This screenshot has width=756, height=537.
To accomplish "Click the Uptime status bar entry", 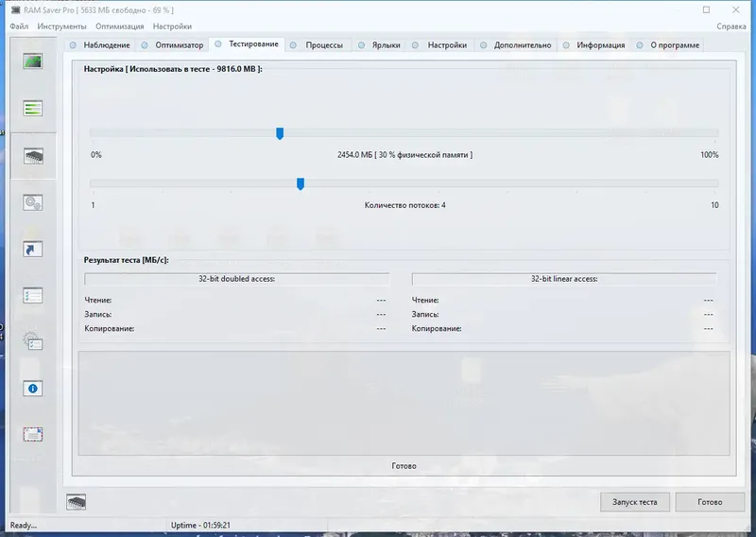I will (200, 525).
